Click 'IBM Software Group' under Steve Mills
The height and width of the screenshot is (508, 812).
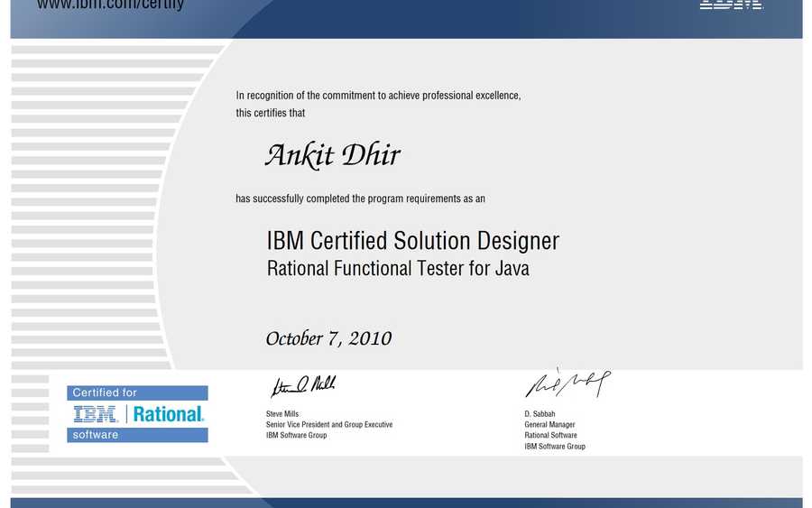pos(296,436)
